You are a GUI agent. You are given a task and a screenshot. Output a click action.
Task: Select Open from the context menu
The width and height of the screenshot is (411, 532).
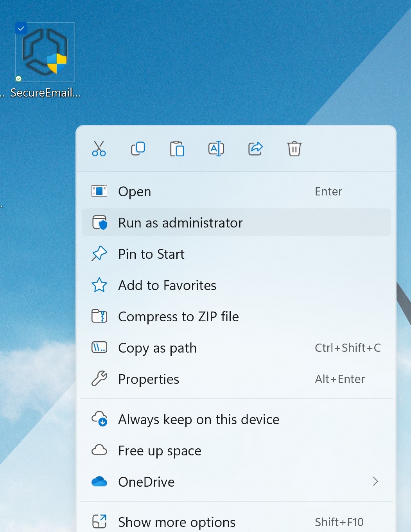pos(236,192)
